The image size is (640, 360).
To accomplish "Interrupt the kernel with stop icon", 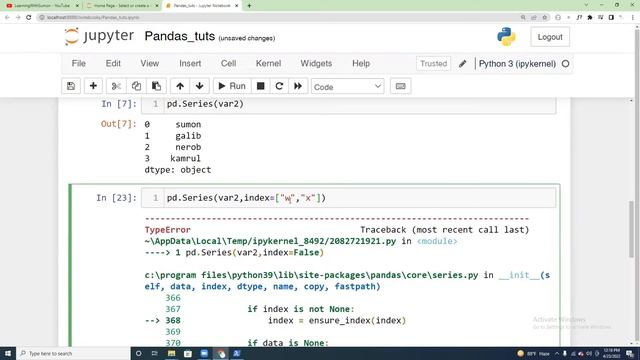I will point(260,86).
